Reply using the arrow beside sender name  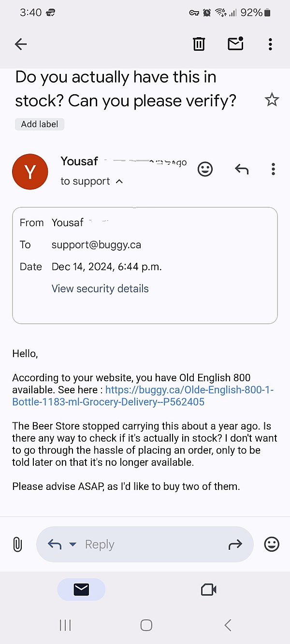tap(241, 169)
